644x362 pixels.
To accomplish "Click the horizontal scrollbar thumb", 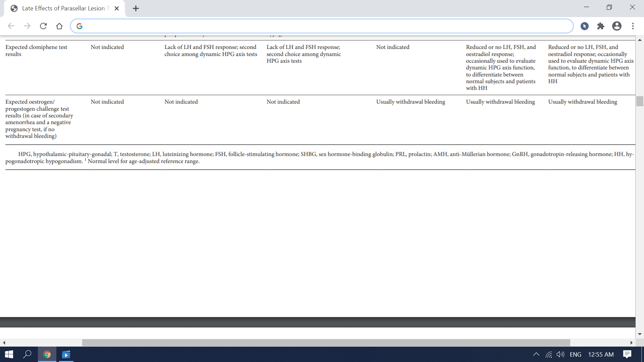I will click(326, 343).
